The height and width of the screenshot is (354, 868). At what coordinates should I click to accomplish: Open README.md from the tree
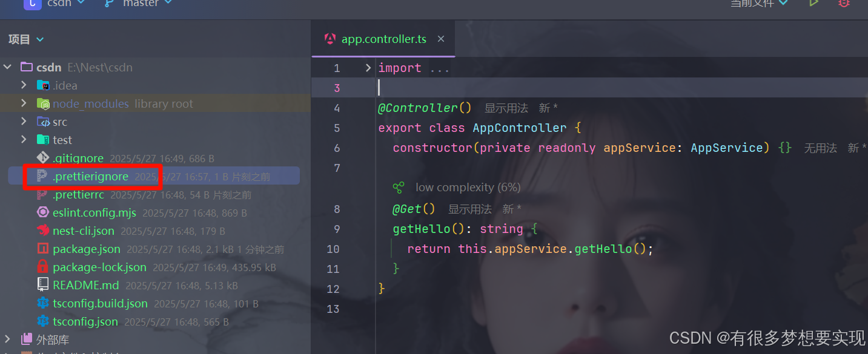pos(86,285)
